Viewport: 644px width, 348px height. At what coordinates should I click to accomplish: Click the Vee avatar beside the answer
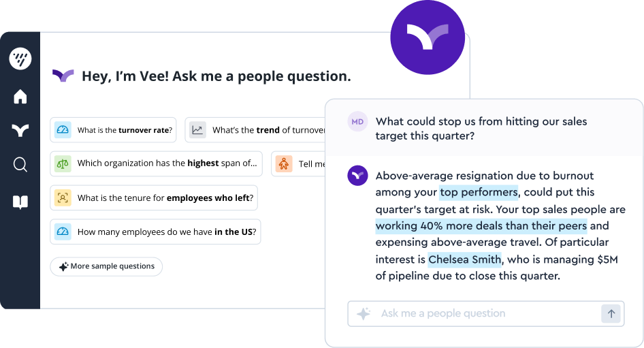[x=357, y=176]
